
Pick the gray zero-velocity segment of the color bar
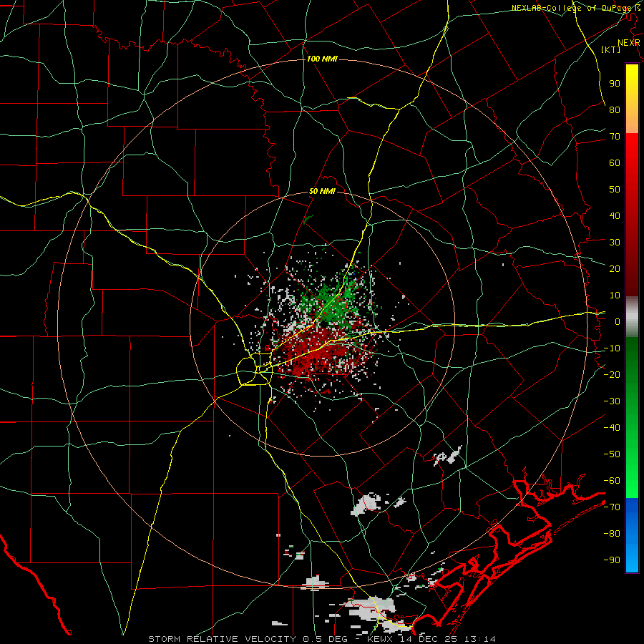(632, 317)
